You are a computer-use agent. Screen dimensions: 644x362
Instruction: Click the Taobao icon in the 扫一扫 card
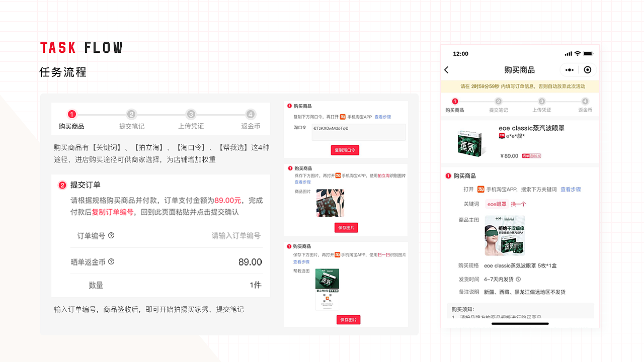point(338,254)
